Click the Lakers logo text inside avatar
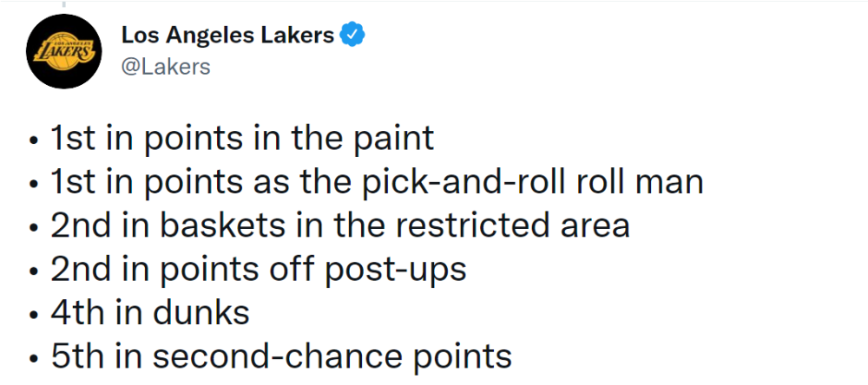Viewport: 868px width, 385px height. (x=63, y=52)
